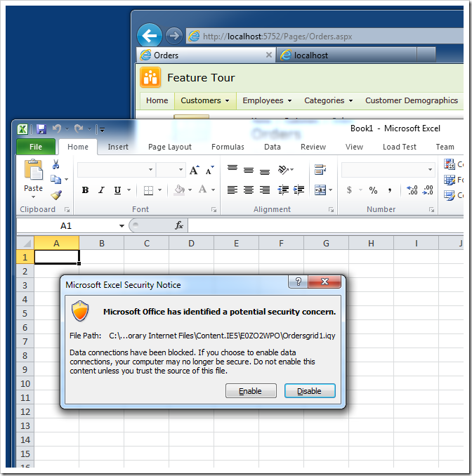This screenshot has width=472, height=476.
Task: Click Merge & Center icon
Action: click(320, 190)
